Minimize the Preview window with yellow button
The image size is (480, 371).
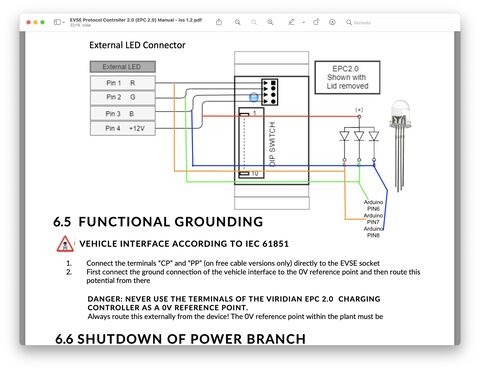point(36,22)
